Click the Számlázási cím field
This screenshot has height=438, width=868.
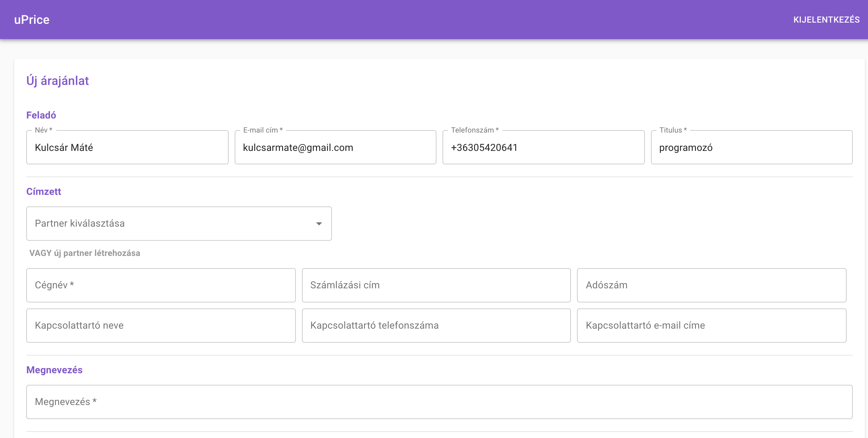tap(436, 285)
